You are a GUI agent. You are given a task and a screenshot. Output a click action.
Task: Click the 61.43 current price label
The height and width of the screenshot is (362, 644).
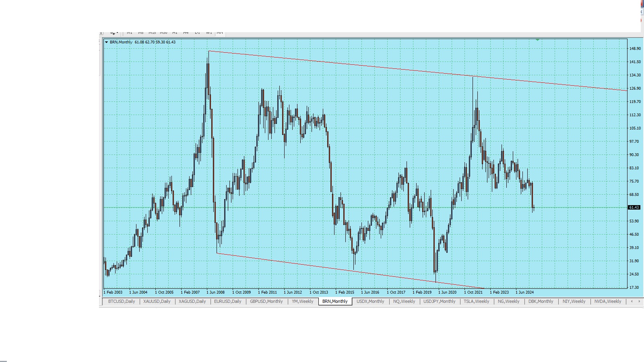(634, 208)
